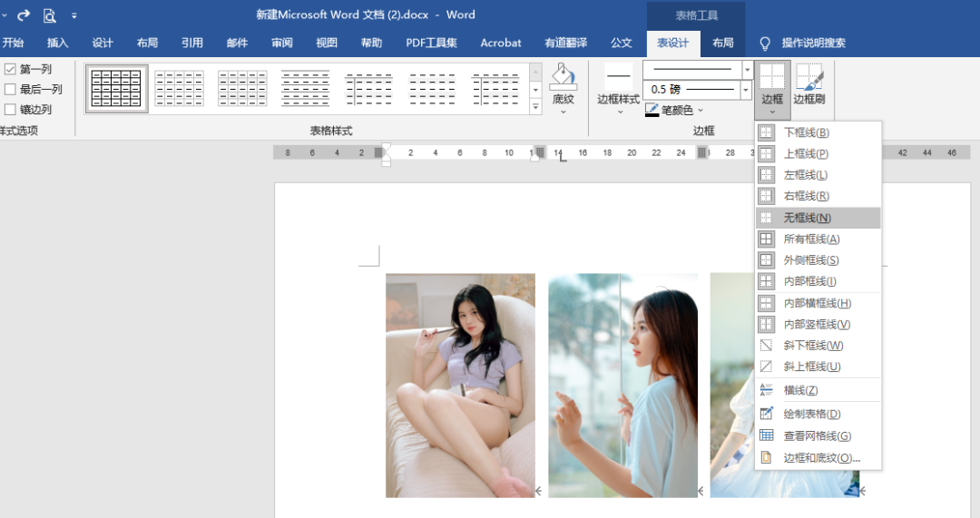The height and width of the screenshot is (518, 980).
Task: Open the PDF工具集 tab
Action: point(431,44)
